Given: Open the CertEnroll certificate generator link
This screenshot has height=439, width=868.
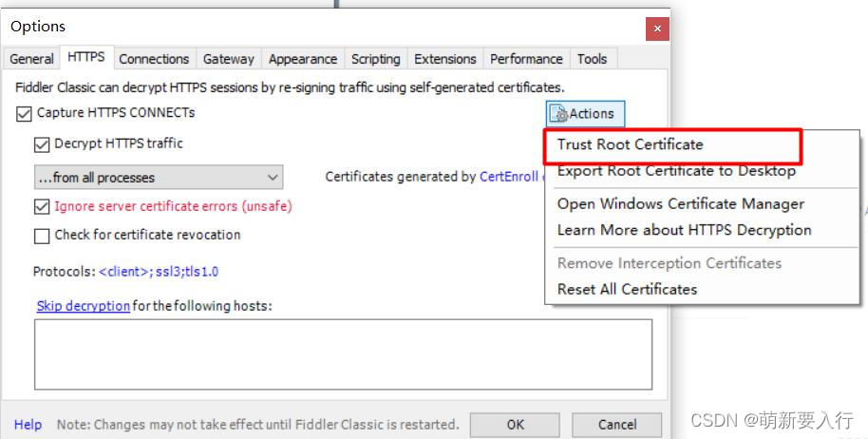Looking at the screenshot, I should [x=509, y=177].
